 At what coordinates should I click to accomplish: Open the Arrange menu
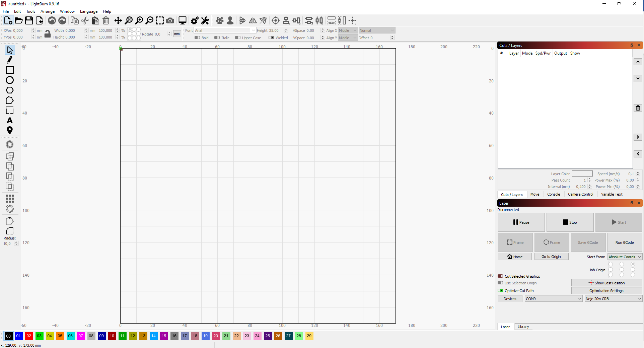coord(47,11)
